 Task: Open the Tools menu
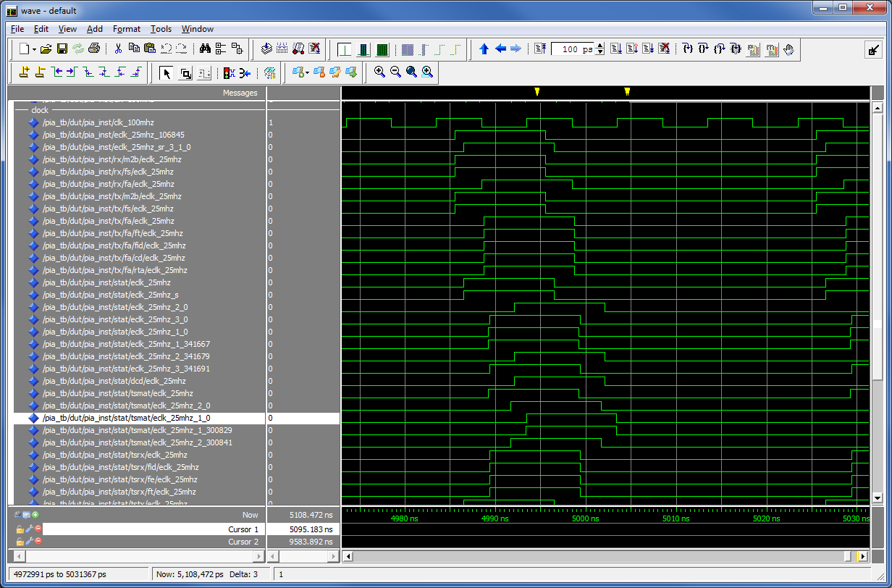point(161,29)
